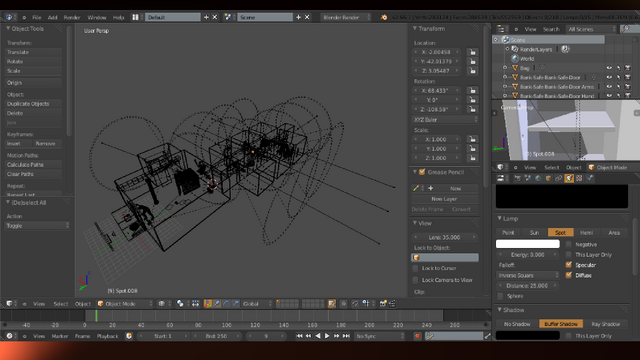Image resolution: width=640 pixels, height=360 pixels.
Task: Click the Calculate Paths button
Action: (x=33, y=164)
